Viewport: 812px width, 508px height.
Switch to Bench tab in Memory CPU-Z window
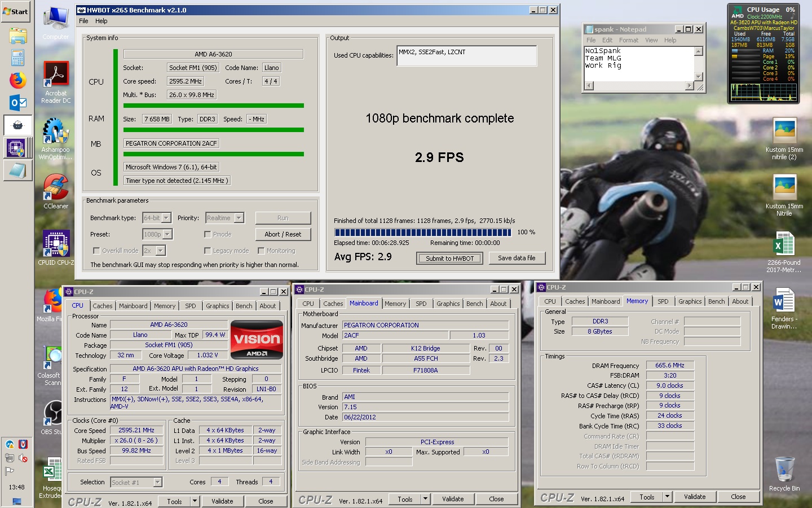click(717, 301)
